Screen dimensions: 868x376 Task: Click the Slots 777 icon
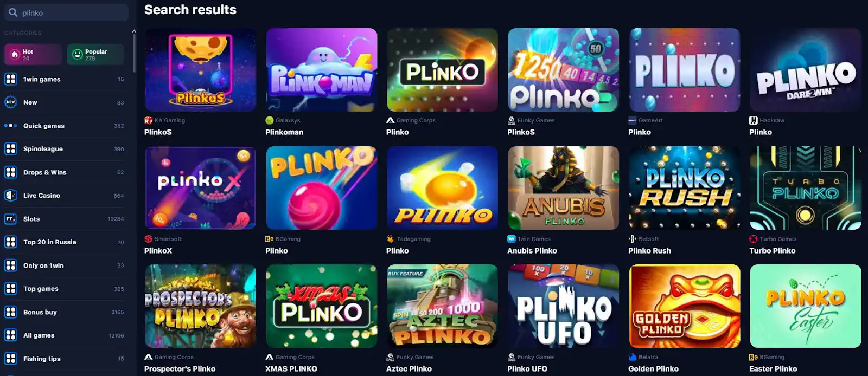[x=10, y=219]
